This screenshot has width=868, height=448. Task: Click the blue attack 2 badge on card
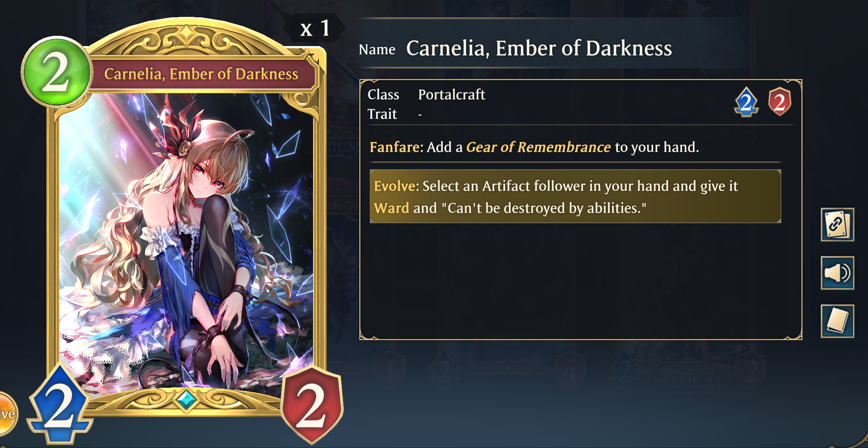pos(59,405)
